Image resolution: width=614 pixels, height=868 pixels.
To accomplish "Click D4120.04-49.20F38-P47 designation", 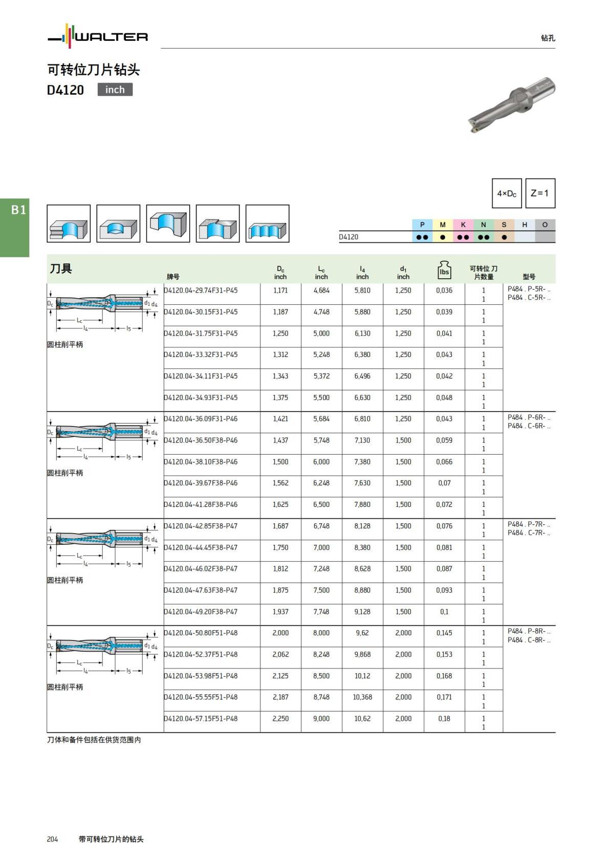I will [201, 612].
